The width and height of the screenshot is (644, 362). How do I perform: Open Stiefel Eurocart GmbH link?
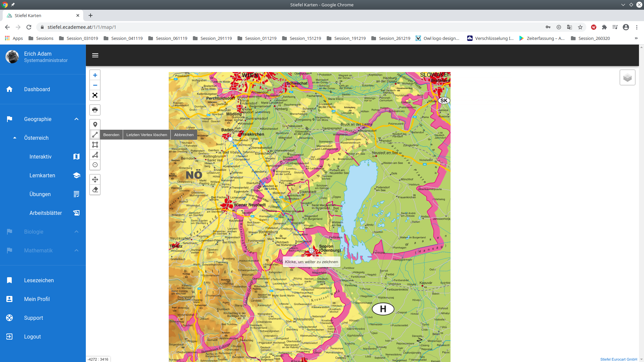pos(619,359)
